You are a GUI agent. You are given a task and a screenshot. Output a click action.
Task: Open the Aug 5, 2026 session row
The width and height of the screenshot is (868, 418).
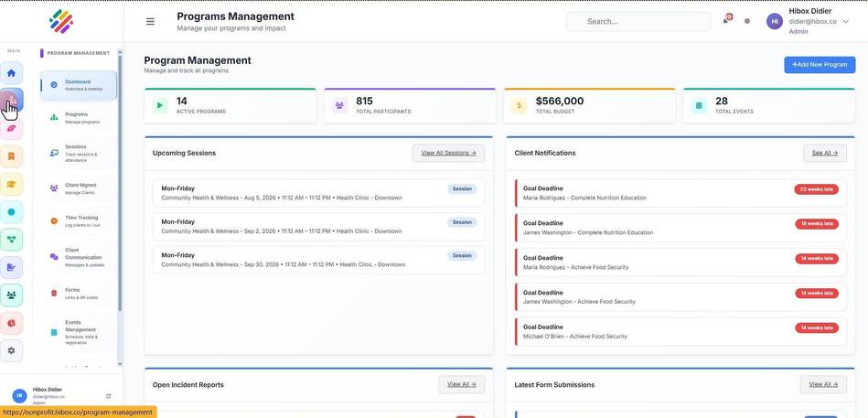click(x=318, y=193)
